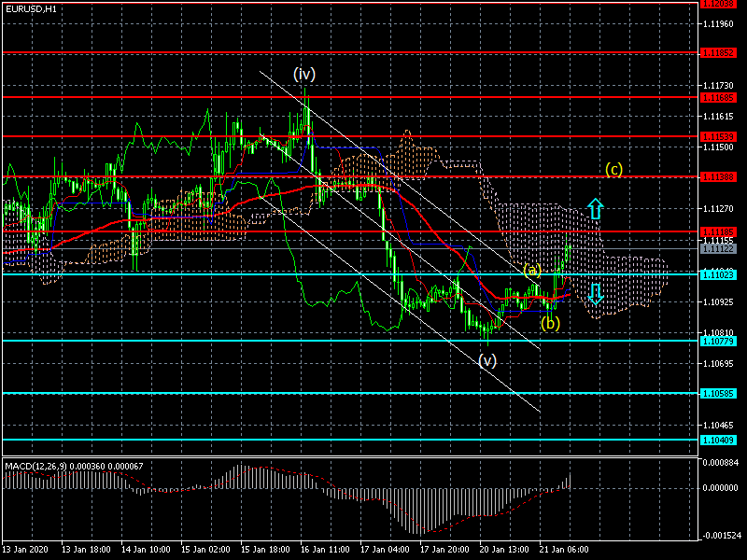Click the 1.10779 cyan price tag
The height and width of the screenshot is (560, 747).
(718, 341)
